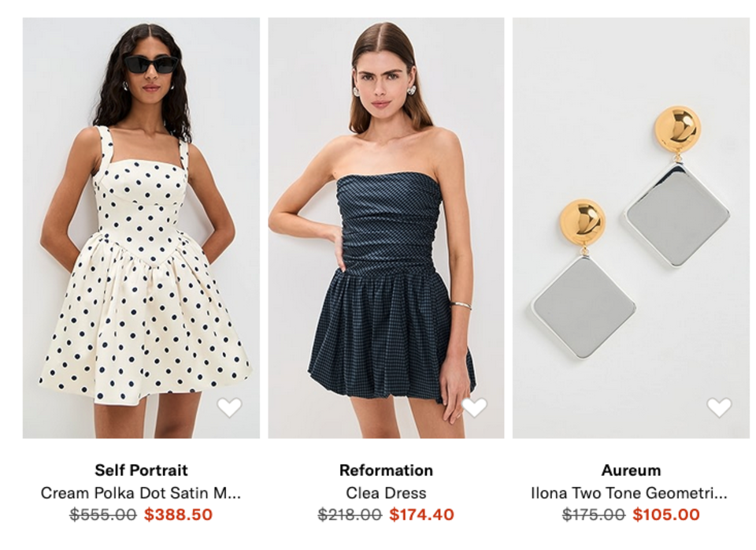Viewport: 756px width, 550px height.
Task: Add Aureum Ilona earrings to wishlist
Action: 719,407
